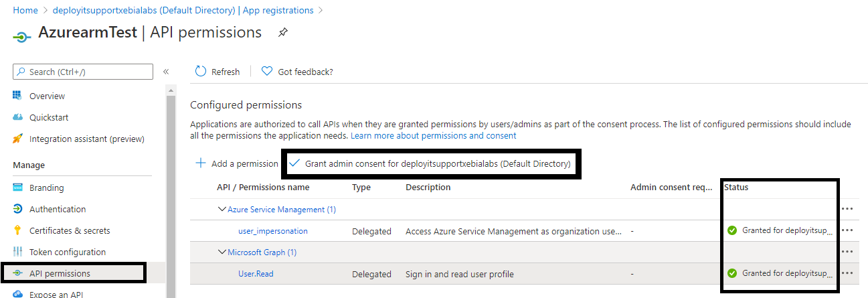Viewport: 868px width, 298px height.
Task: Open more options for the Azure Service Management group
Action: [x=847, y=209]
